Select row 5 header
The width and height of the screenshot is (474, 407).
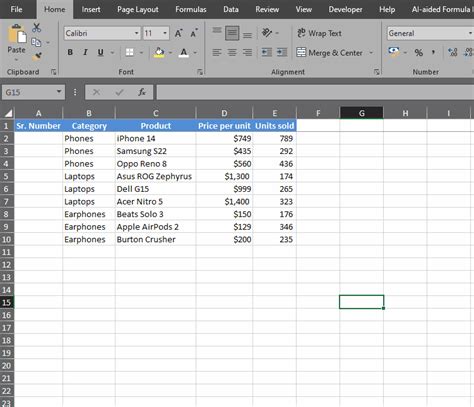pos(7,176)
